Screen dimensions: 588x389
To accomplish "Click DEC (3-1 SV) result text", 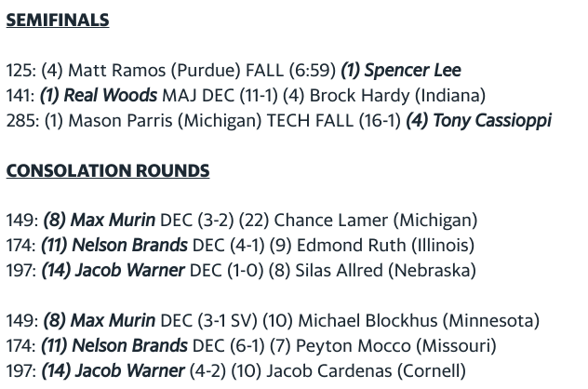I will [x=208, y=321].
